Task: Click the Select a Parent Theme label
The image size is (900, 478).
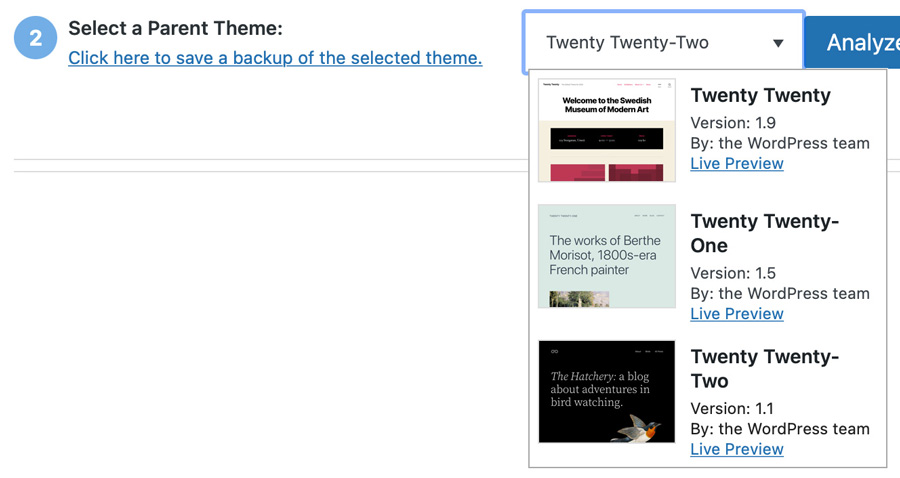Action: 175,29
